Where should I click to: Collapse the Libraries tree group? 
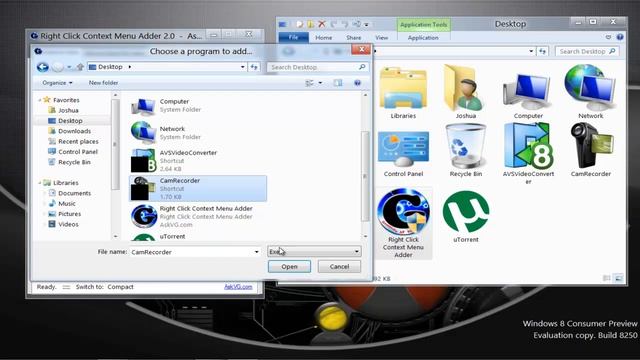tap(40, 182)
